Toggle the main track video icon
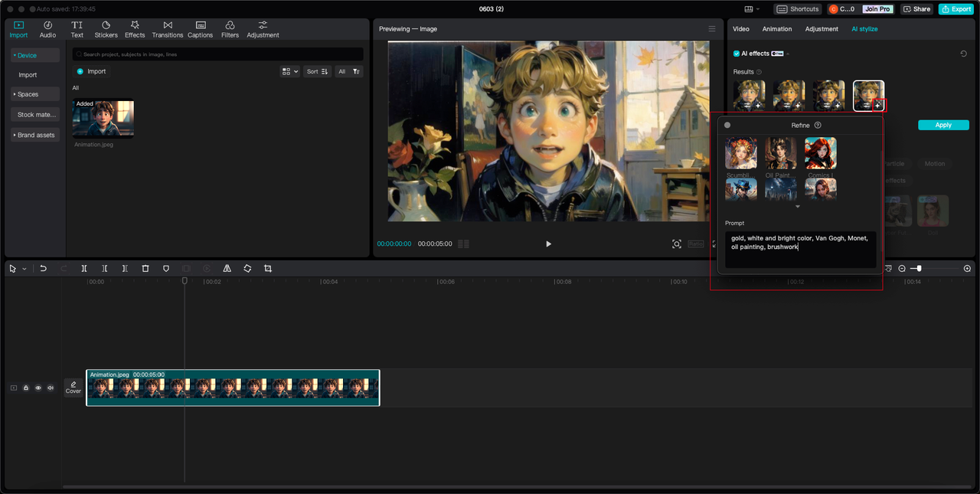980x494 pixels. [13, 388]
